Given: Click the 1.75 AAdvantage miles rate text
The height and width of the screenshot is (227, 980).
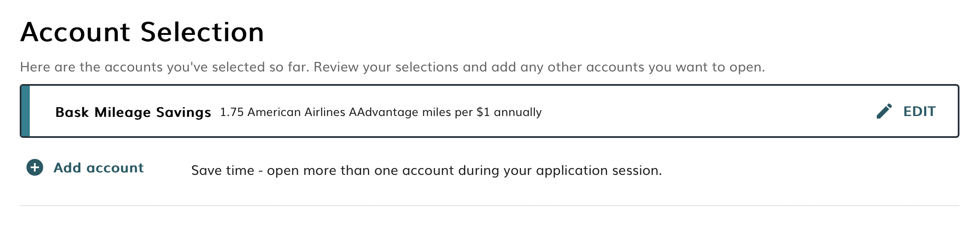Looking at the screenshot, I should [x=381, y=112].
